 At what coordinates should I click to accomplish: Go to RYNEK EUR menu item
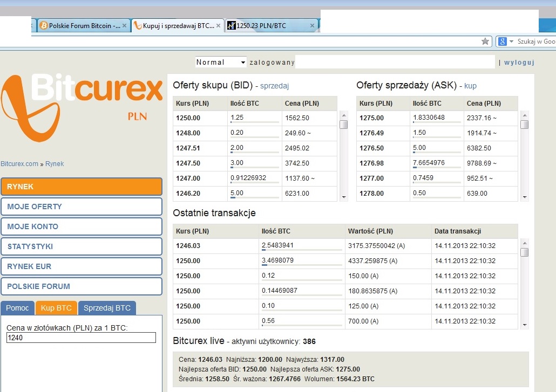tap(82, 266)
